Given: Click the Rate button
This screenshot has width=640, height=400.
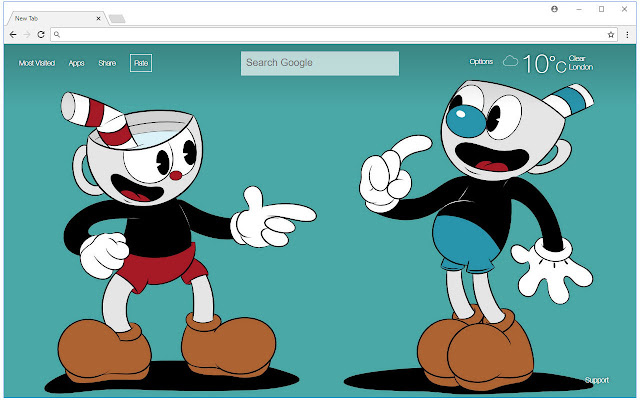Looking at the screenshot, I should point(141,63).
